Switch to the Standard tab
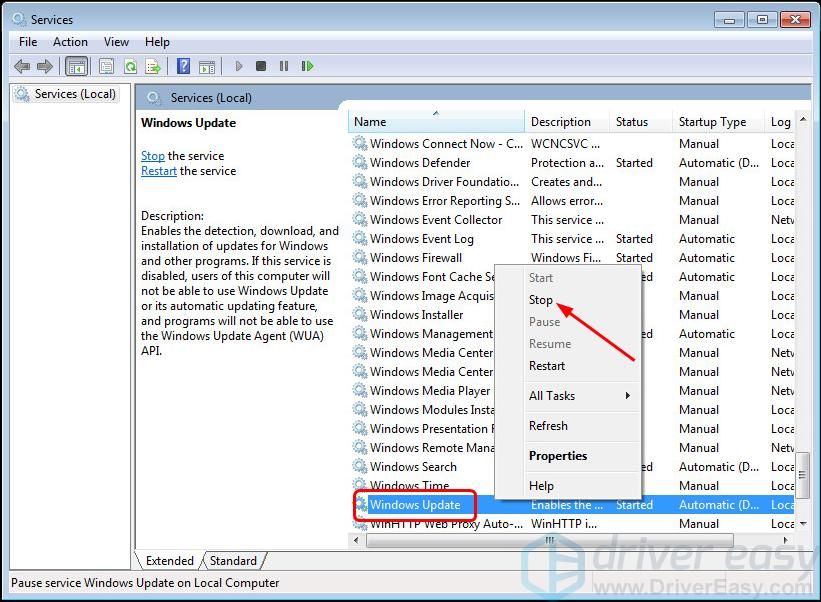821x602 pixels. pos(233,561)
